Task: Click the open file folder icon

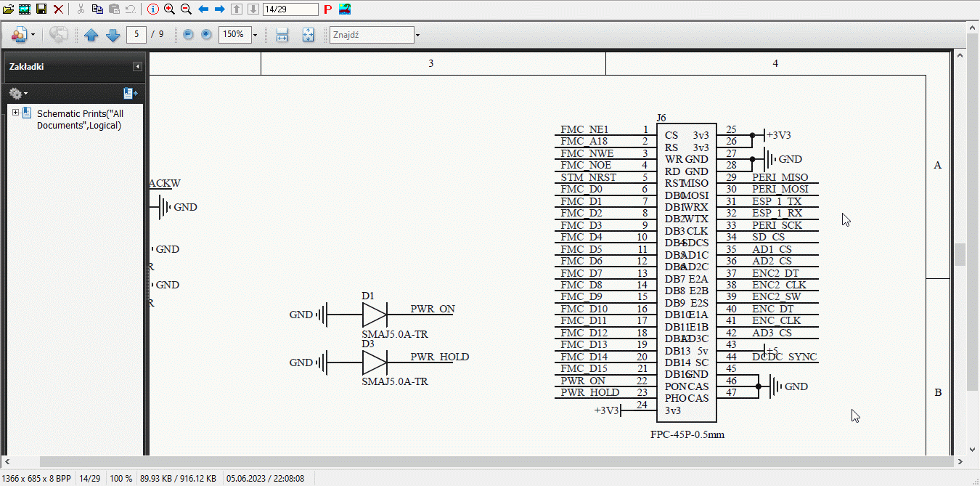Action: pos(8,9)
